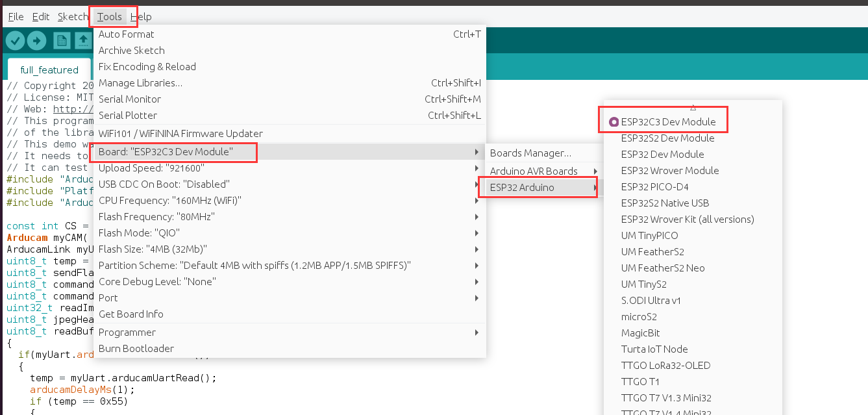Screen dimensions: 868x415
Task: Select Turta IoT Node board
Action: (693, 349)
